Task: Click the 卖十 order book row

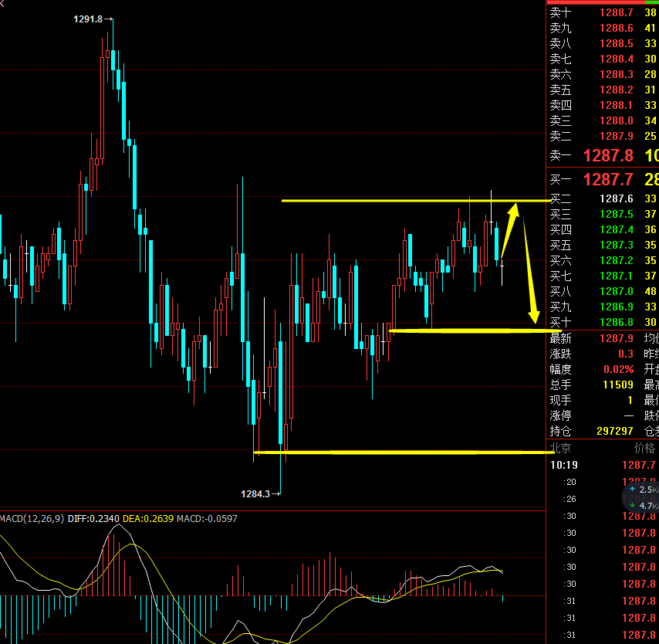Action: (x=602, y=12)
